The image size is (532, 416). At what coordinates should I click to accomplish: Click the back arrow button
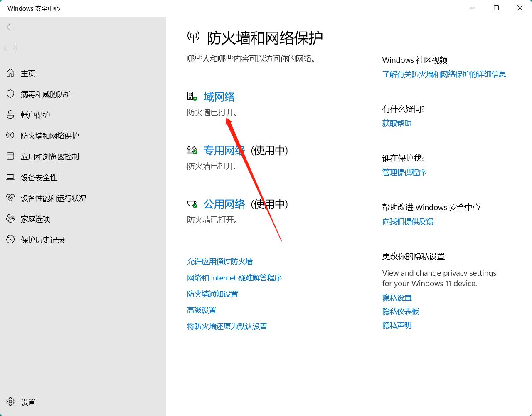[x=10, y=27]
